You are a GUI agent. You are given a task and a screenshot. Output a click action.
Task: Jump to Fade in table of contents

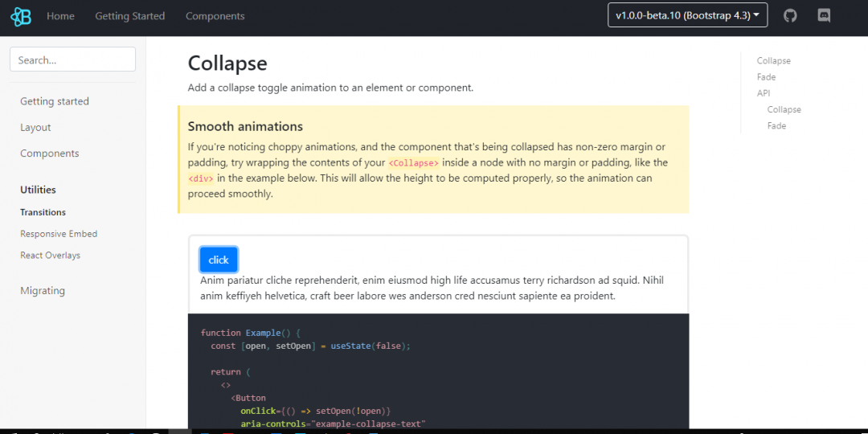766,77
